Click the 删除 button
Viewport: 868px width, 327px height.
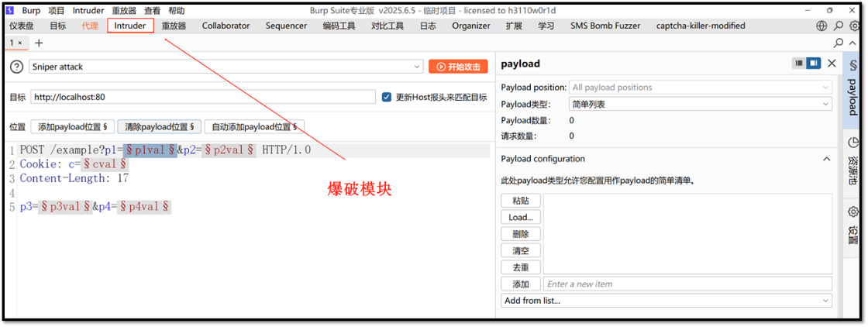click(x=520, y=234)
